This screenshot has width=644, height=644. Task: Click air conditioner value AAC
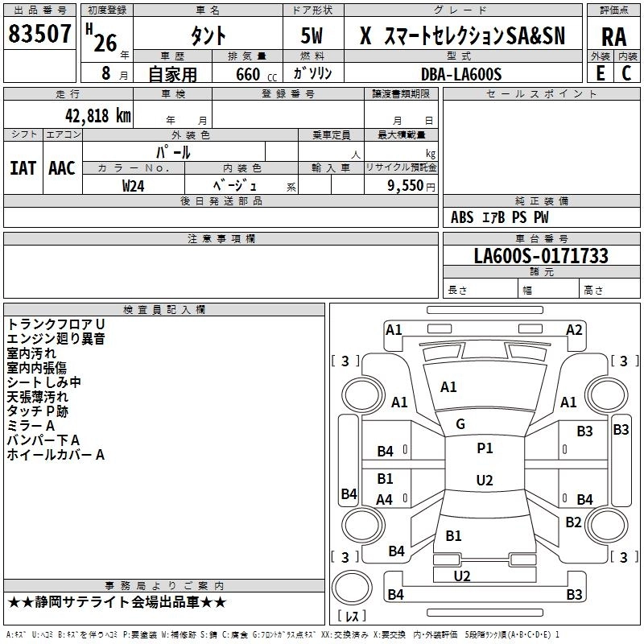click(x=62, y=168)
